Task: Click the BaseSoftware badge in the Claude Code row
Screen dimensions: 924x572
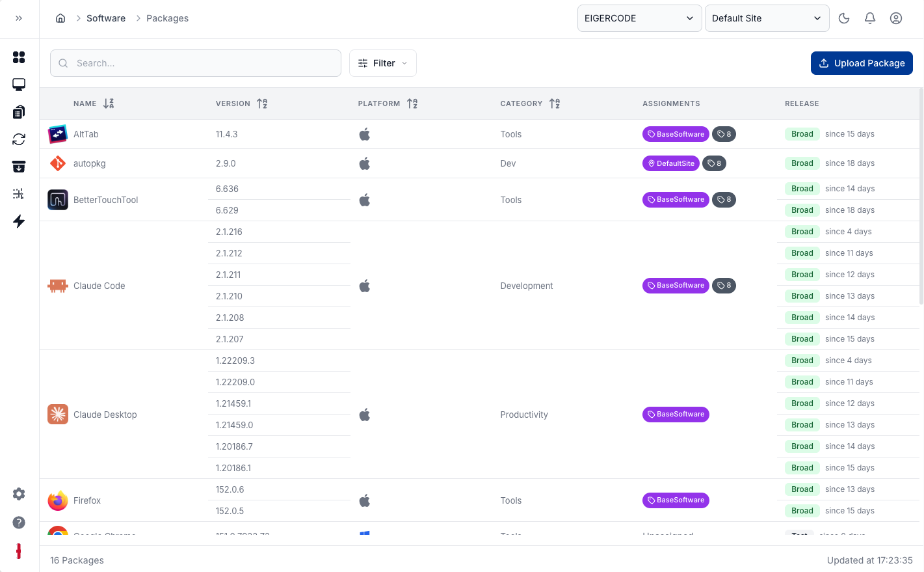Action: (x=676, y=285)
